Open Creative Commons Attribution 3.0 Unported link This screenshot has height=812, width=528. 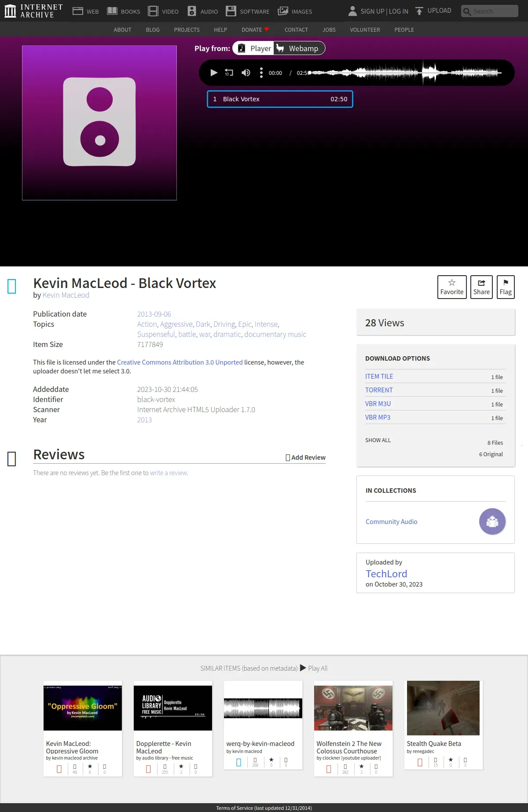180,362
